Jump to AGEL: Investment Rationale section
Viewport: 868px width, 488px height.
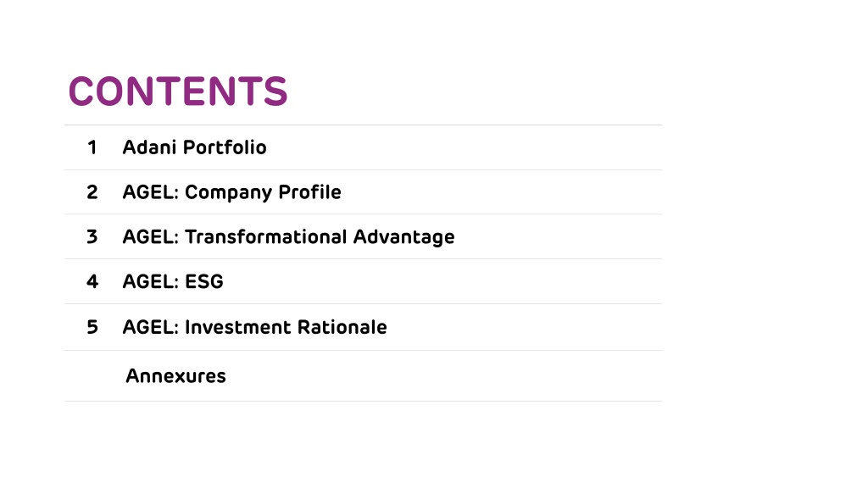pyautogui.click(x=254, y=327)
